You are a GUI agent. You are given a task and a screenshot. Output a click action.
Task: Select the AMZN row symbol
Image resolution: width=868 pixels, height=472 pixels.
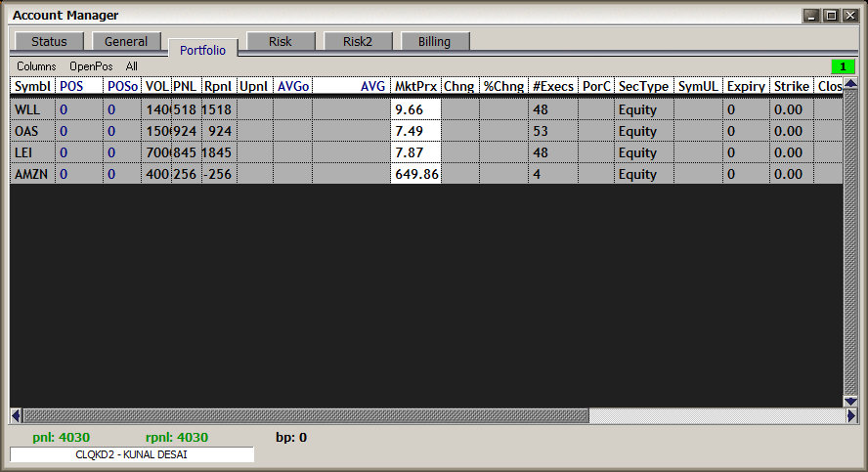point(30,174)
